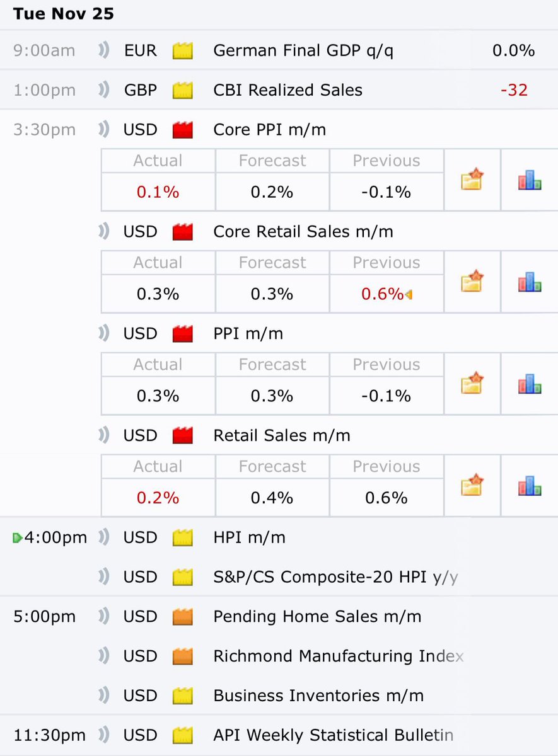558x756 pixels.
Task: Click the red impact icon beside Core PPI m/m
Action: 182,130
